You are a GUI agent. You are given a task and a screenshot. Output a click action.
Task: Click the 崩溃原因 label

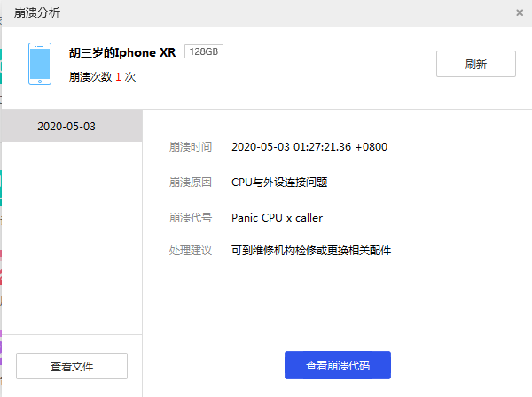[x=191, y=183]
